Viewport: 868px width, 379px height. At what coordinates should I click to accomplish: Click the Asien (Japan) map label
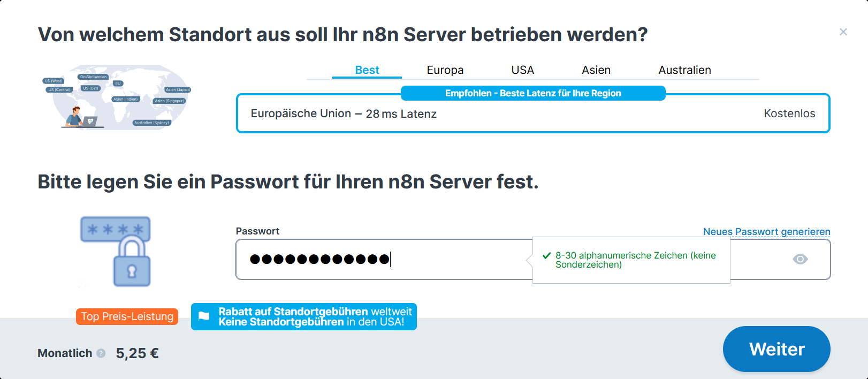coord(178,89)
